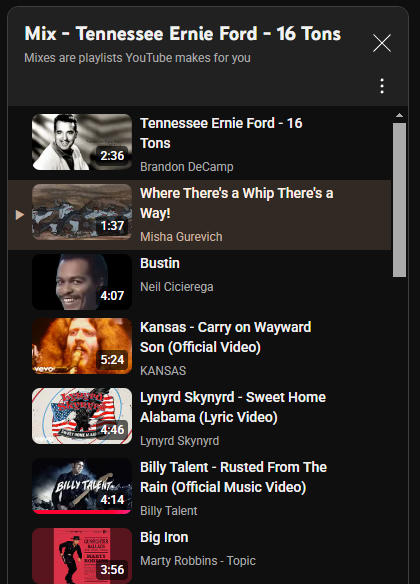Image resolution: width=420 pixels, height=584 pixels.
Task: Click the now-playing triangle indicator
Action: 20,215
